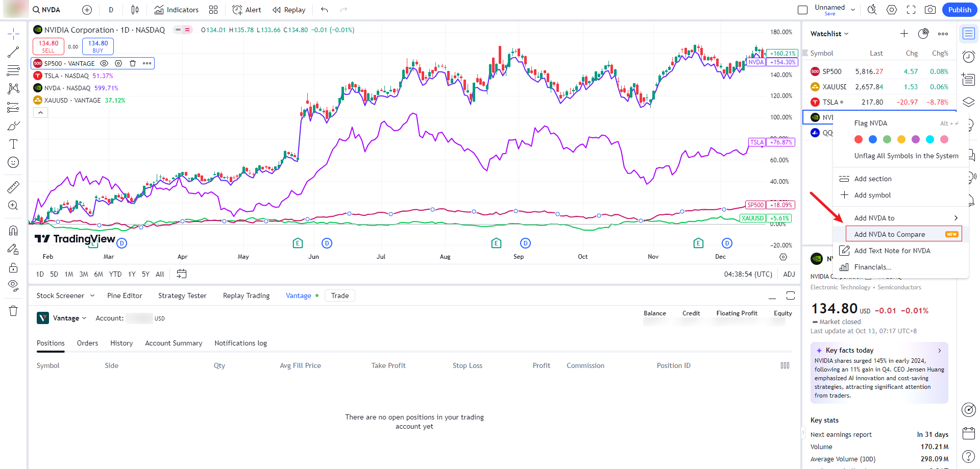Screen dimensions: 980x469
Task: Click the trash remove objects icon
Action: coord(13,311)
